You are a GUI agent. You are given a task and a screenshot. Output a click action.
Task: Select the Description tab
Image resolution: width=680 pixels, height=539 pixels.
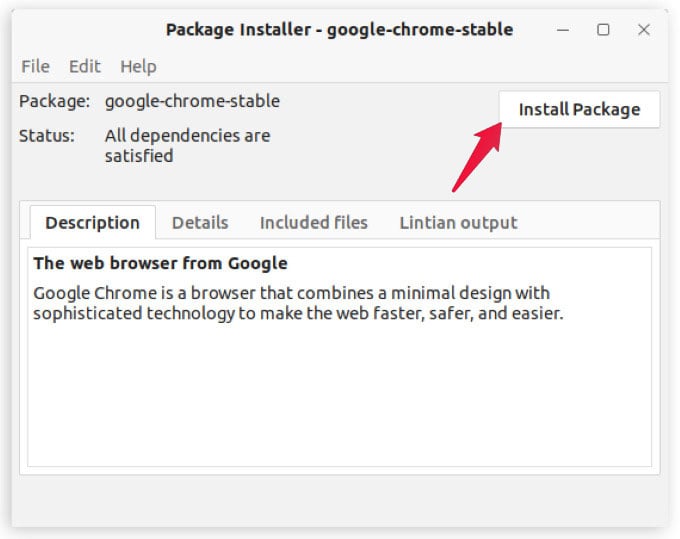pyautogui.click(x=92, y=222)
